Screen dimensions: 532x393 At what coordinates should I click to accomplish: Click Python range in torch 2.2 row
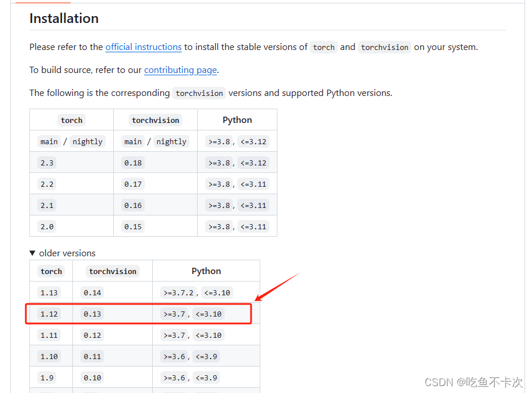[x=237, y=184]
